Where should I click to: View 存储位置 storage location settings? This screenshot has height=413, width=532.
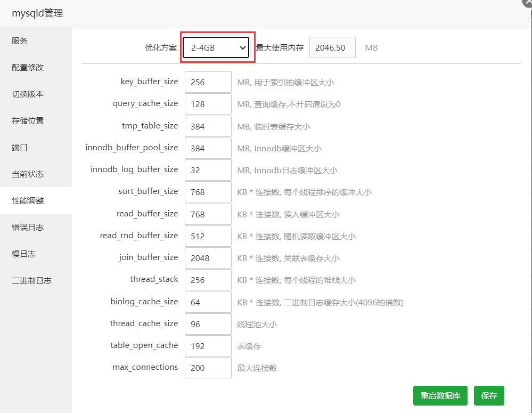27,120
